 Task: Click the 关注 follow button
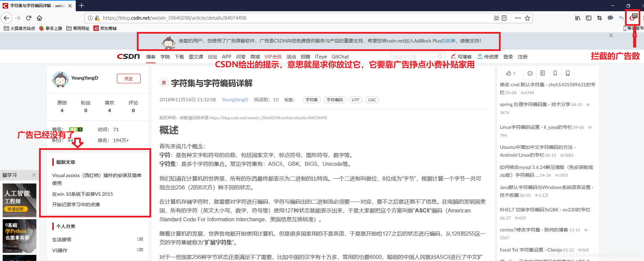click(128, 79)
